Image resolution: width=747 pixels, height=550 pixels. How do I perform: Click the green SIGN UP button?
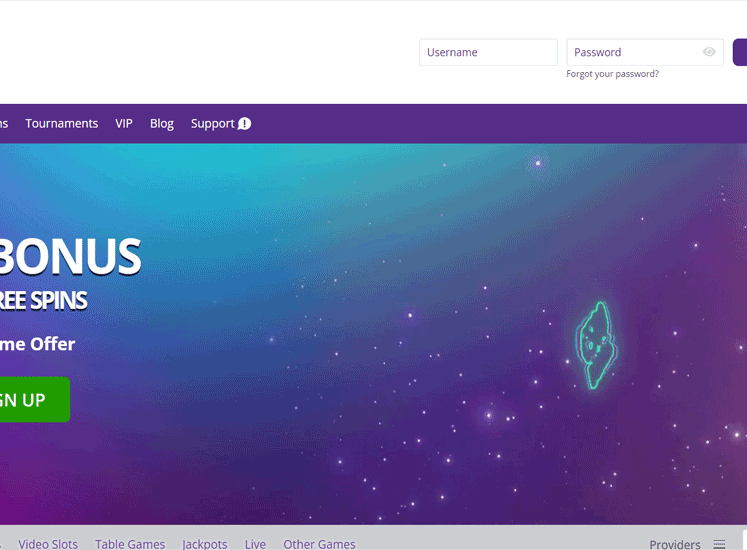[34, 399]
